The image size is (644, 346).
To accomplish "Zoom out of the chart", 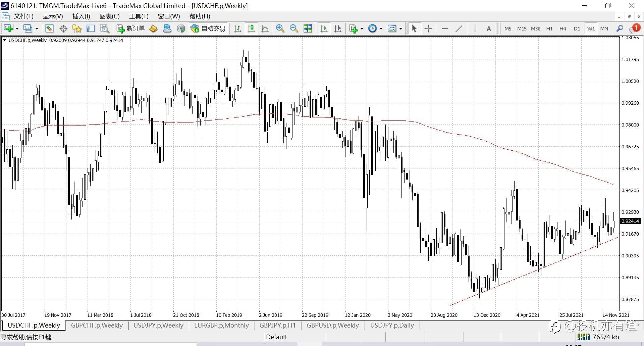I will [x=294, y=29].
